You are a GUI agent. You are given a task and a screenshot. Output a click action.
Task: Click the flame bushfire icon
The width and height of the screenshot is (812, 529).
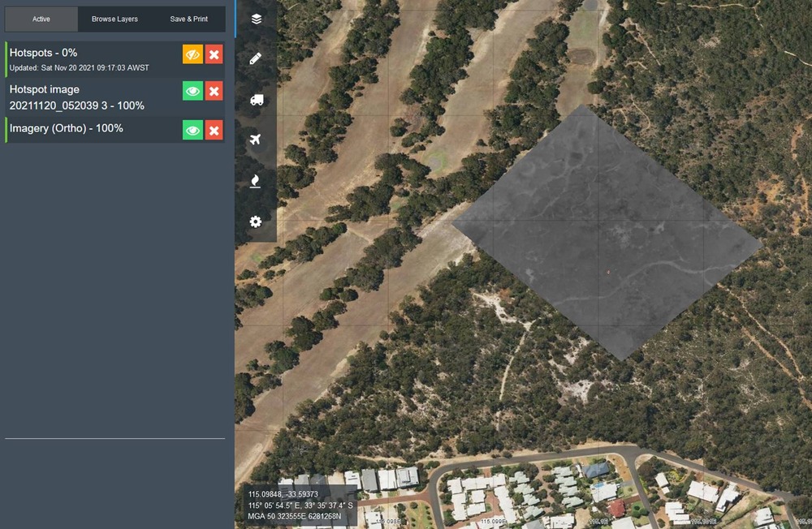256,181
